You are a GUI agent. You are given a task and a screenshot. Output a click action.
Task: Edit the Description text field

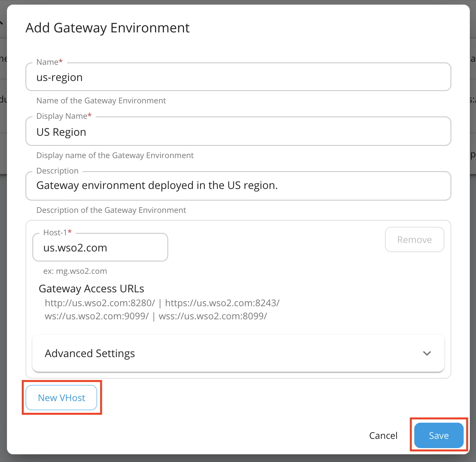pyautogui.click(x=238, y=185)
